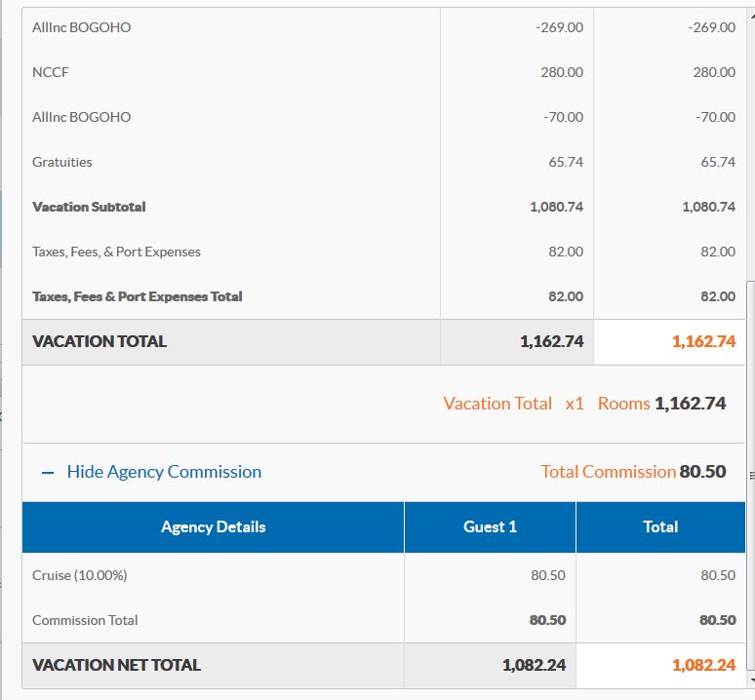Click the Commission Total row label
755x700 pixels.
[x=85, y=620]
